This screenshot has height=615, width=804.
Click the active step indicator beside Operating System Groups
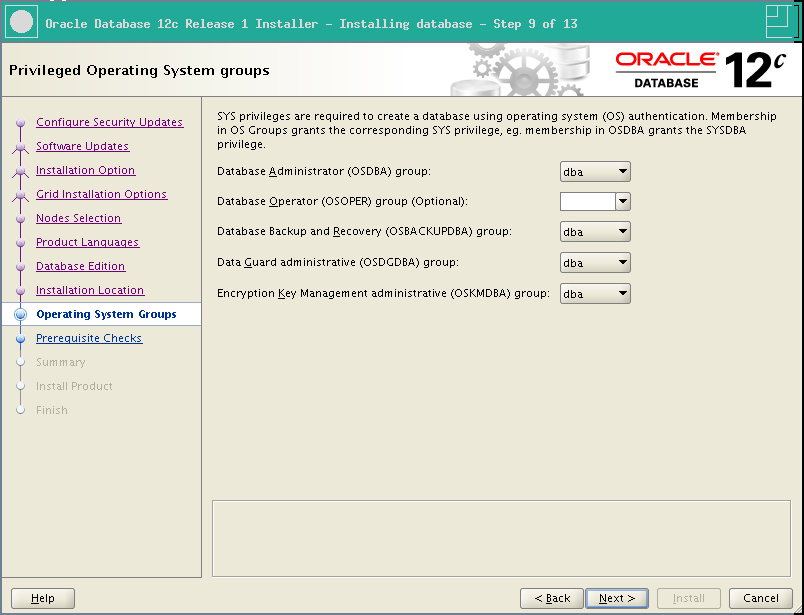click(x=20, y=314)
